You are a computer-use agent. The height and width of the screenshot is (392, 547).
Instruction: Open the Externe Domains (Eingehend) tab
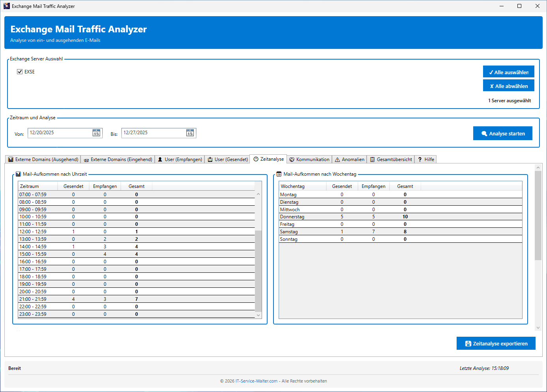pyautogui.click(x=118, y=159)
